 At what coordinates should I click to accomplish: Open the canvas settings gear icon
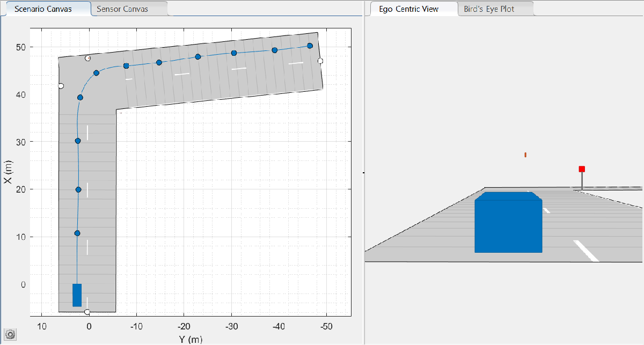coord(10,334)
